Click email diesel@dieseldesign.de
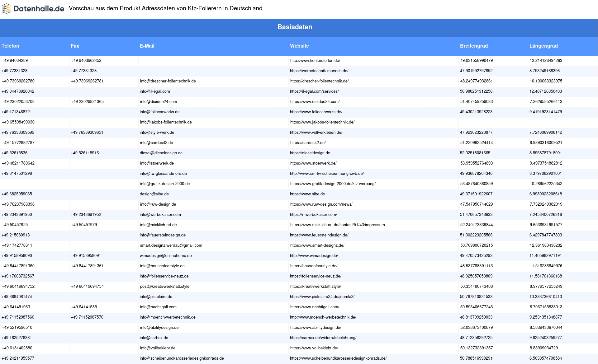Image resolution: width=598 pixels, height=364 pixels. (x=161, y=153)
